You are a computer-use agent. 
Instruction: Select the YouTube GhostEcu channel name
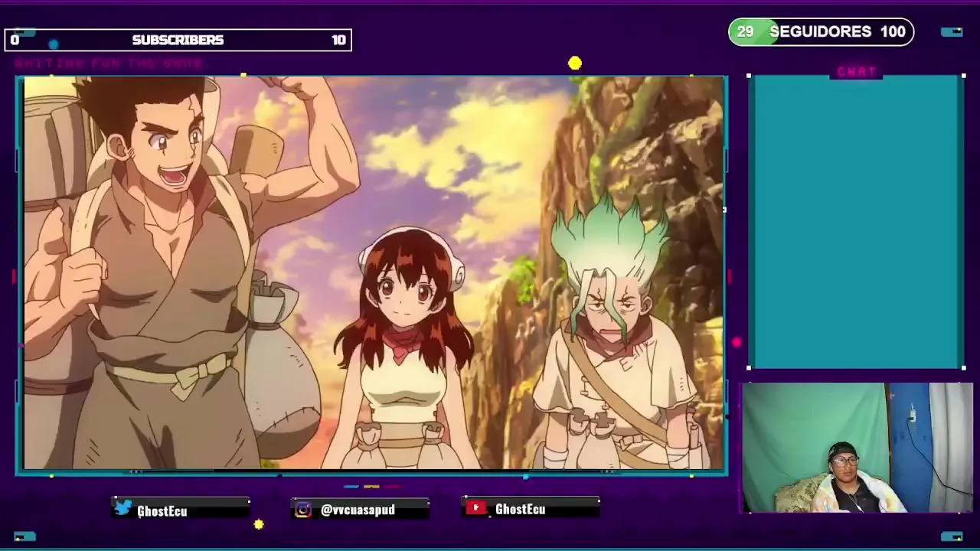[520, 509]
